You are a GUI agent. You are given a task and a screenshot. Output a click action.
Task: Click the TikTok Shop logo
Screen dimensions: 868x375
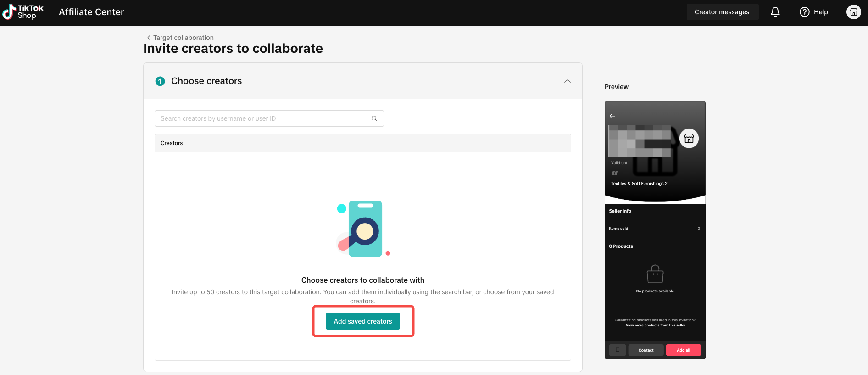pyautogui.click(x=23, y=12)
